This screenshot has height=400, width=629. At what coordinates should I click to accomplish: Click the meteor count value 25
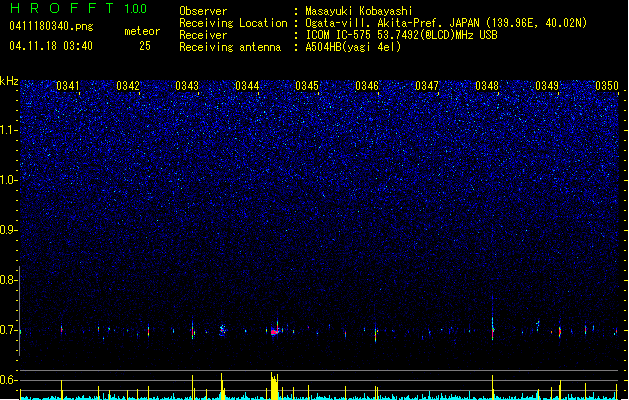pyautogui.click(x=145, y=46)
